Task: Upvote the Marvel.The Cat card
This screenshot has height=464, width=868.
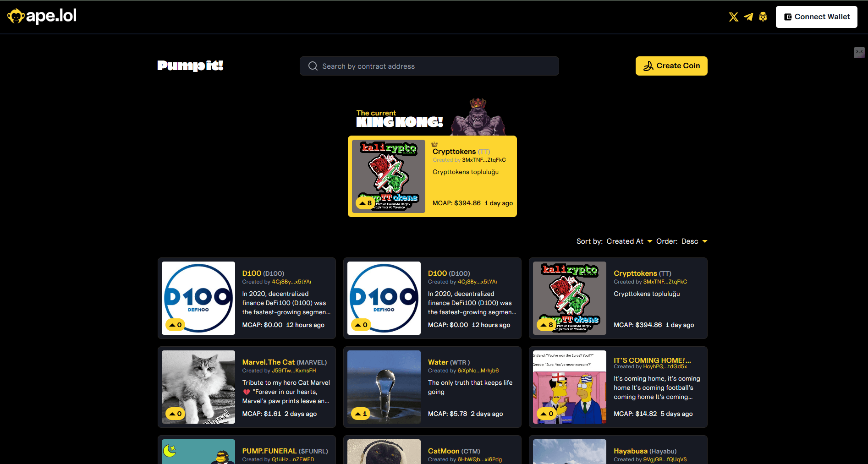Action: tap(175, 414)
